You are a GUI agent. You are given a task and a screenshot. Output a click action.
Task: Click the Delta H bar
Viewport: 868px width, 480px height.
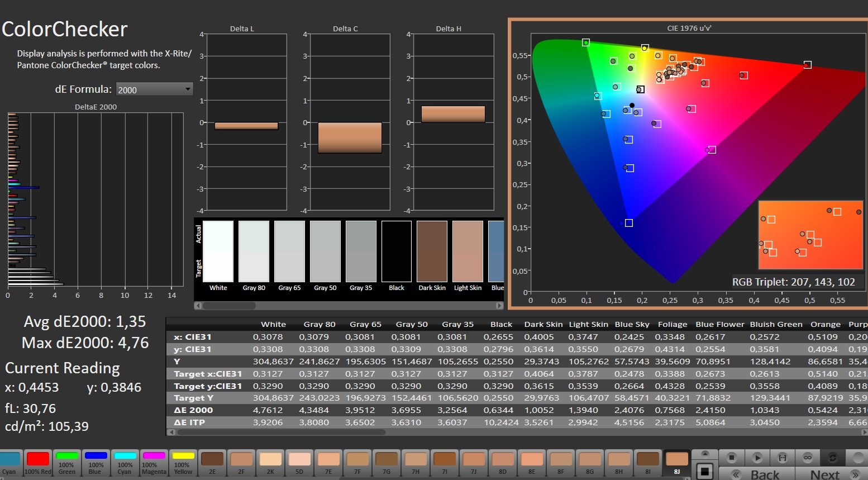[x=453, y=114]
